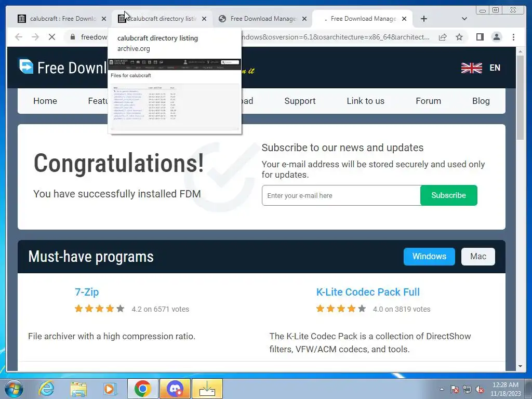Go to the Home menu item
The width and height of the screenshot is (532, 399).
pyautogui.click(x=45, y=101)
